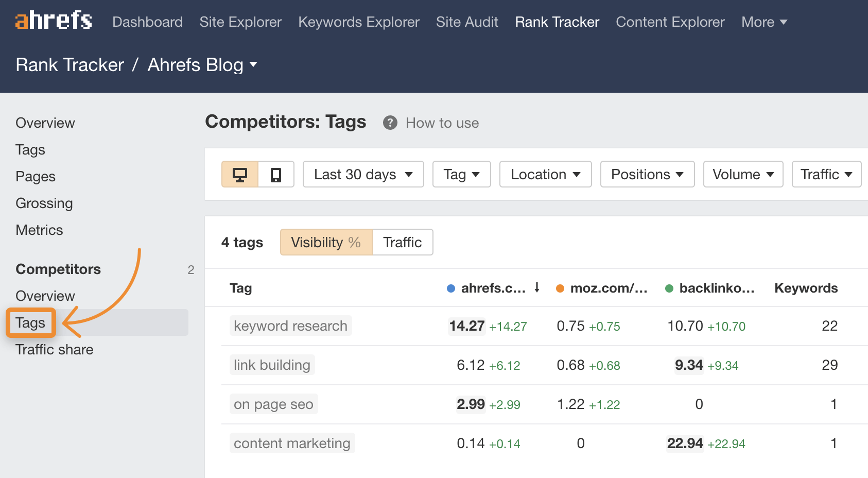The width and height of the screenshot is (868, 478).
Task: Click the blue ahrefs color dot
Action: click(451, 288)
